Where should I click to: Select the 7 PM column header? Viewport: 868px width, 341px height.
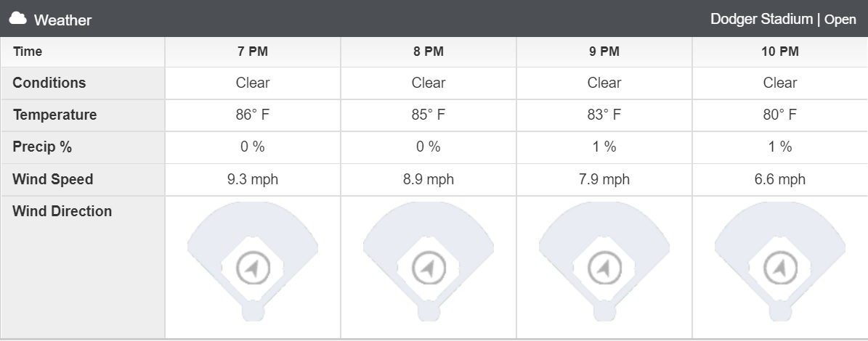[253, 52]
